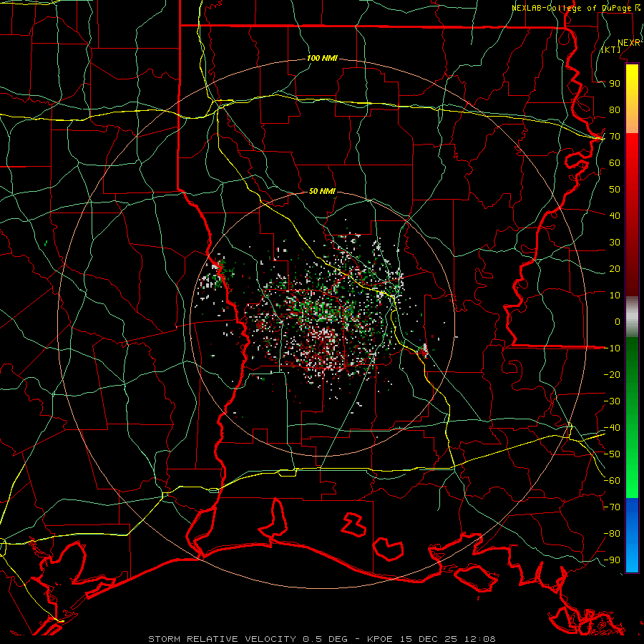Select the -10 value on velocity scale
Image resolution: width=644 pixels, height=644 pixels.
coord(612,348)
